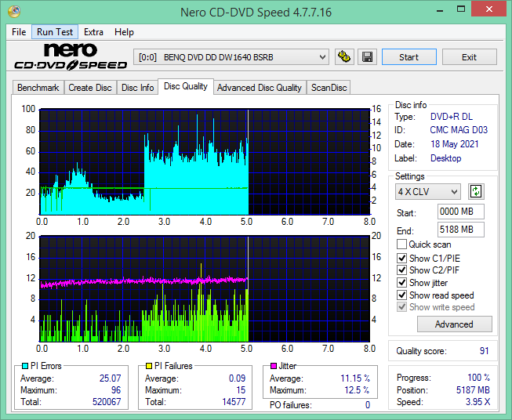Toggle the Quick scan checkbox
The width and height of the screenshot is (512, 420).
click(401, 244)
